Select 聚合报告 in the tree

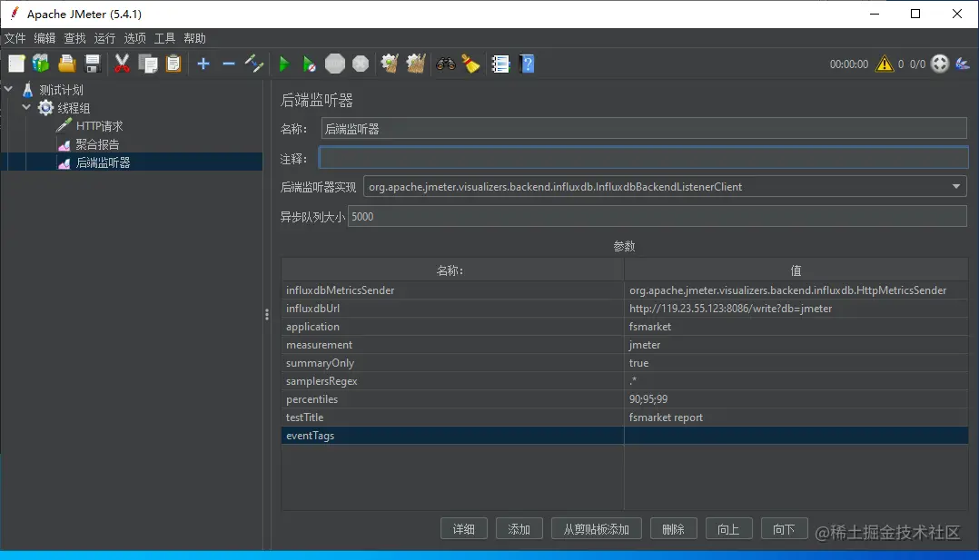click(x=97, y=144)
